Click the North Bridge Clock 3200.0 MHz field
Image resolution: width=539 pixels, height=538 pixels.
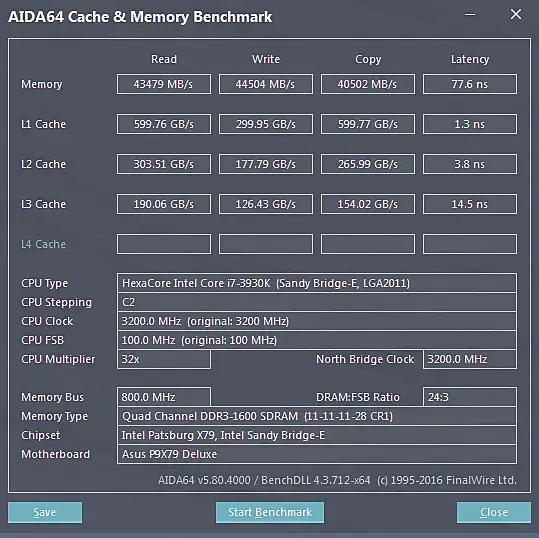pos(470,359)
